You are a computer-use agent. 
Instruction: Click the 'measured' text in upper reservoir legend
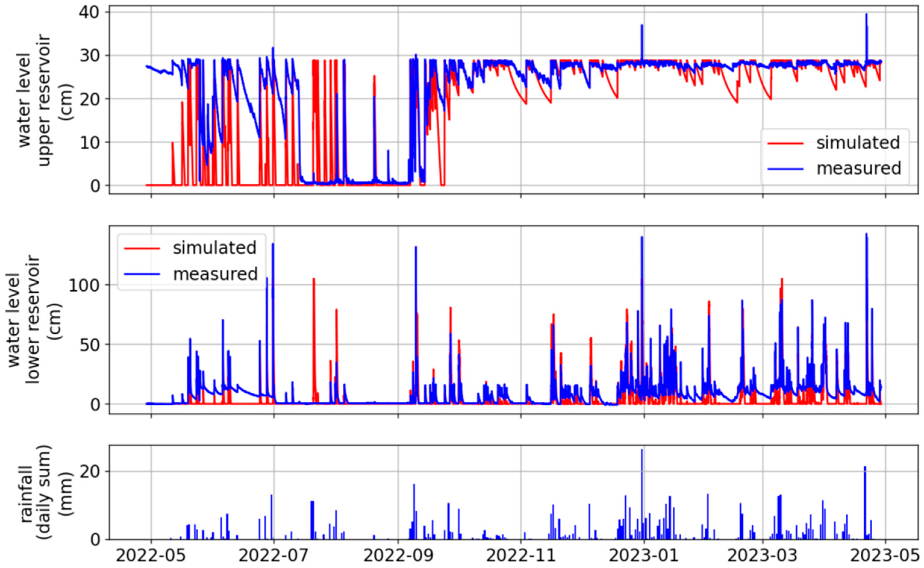859,169
